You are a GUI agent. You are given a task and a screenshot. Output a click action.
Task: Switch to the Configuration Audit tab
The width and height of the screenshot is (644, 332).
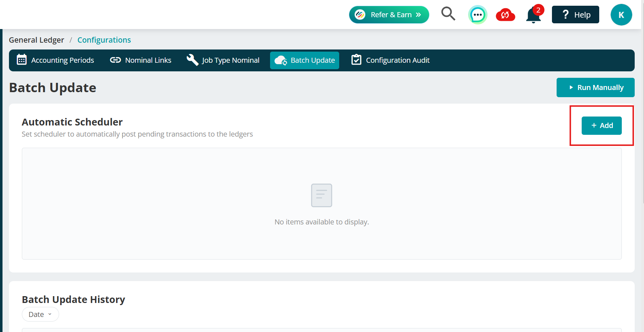390,60
